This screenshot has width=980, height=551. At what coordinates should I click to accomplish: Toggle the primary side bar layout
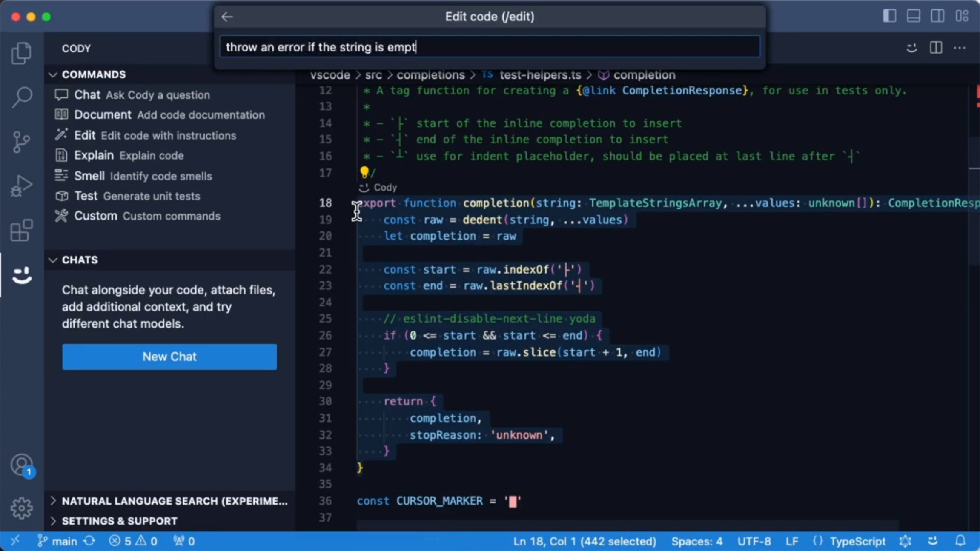tap(889, 16)
